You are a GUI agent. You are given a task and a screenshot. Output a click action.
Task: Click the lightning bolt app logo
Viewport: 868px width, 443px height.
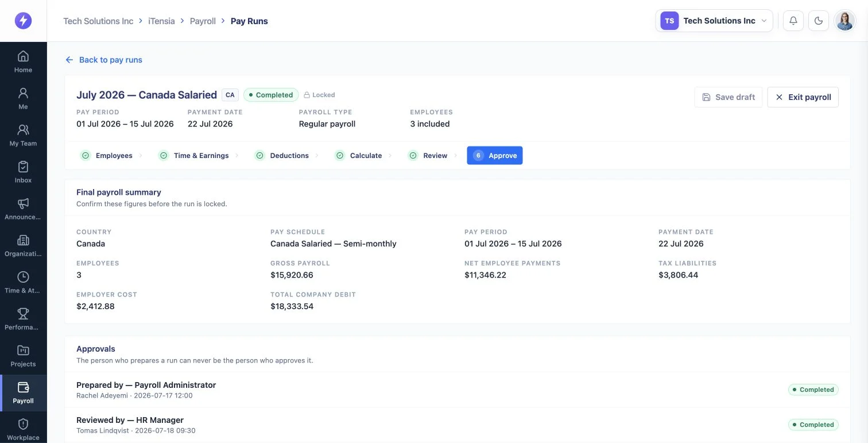tap(23, 21)
